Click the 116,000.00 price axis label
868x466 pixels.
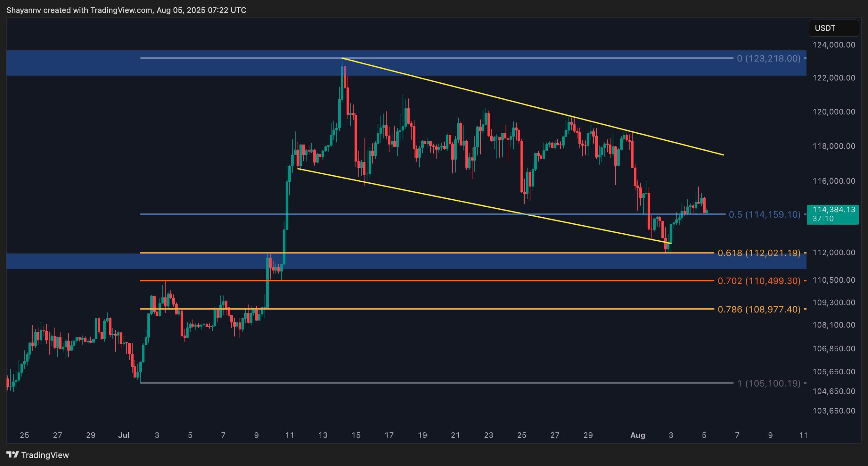(x=834, y=181)
